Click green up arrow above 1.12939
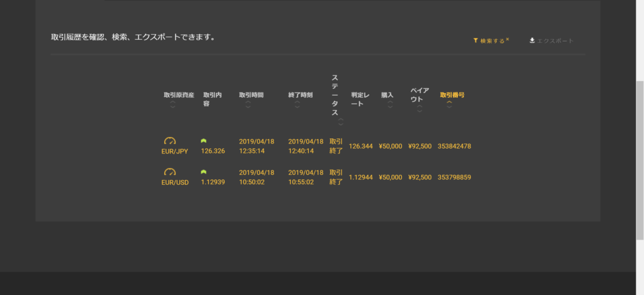The height and width of the screenshot is (295, 644). (204, 172)
